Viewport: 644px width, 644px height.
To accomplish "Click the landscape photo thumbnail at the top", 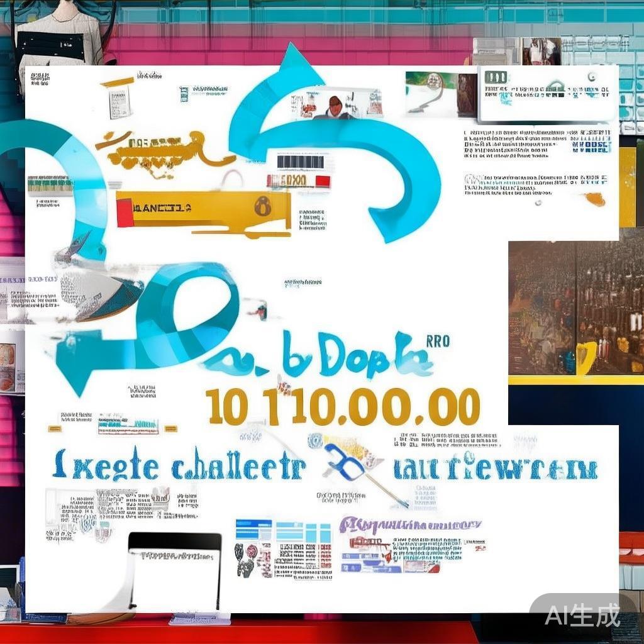I will (x=441, y=94).
